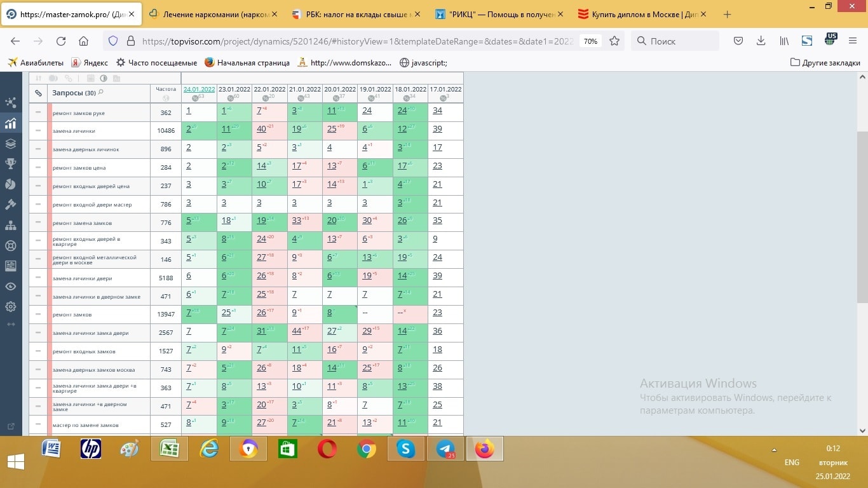This screenshot has width=868, height=488.
Task: Open the eye watcher sidebar icon
Action: click(x=10, y=287)
